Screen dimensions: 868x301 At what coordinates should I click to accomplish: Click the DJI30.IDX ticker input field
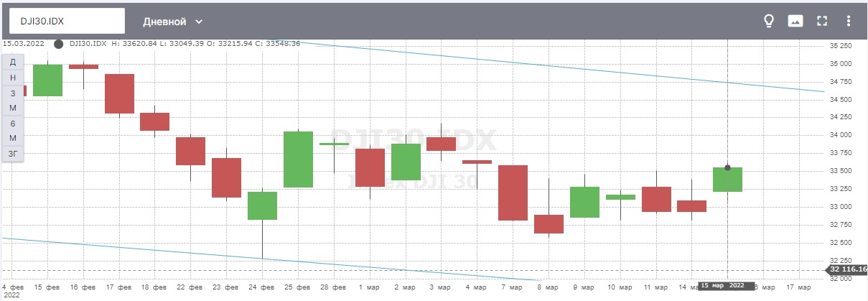(67, 22)
